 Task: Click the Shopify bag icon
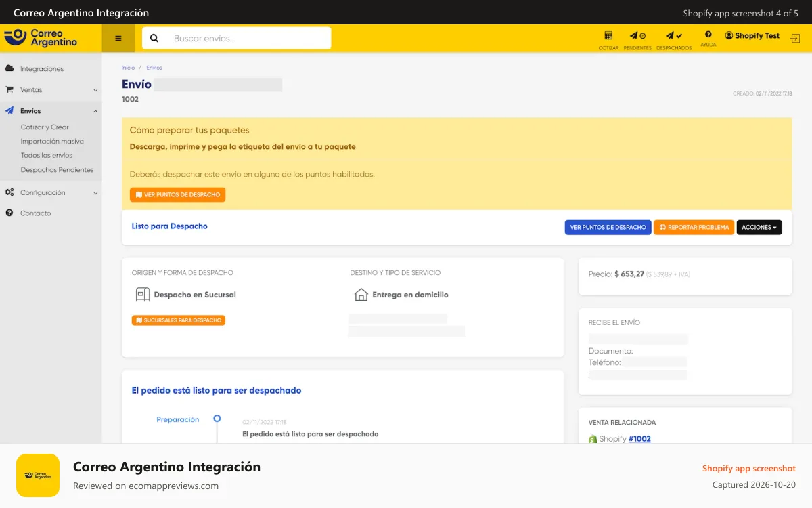pos(593,439)
